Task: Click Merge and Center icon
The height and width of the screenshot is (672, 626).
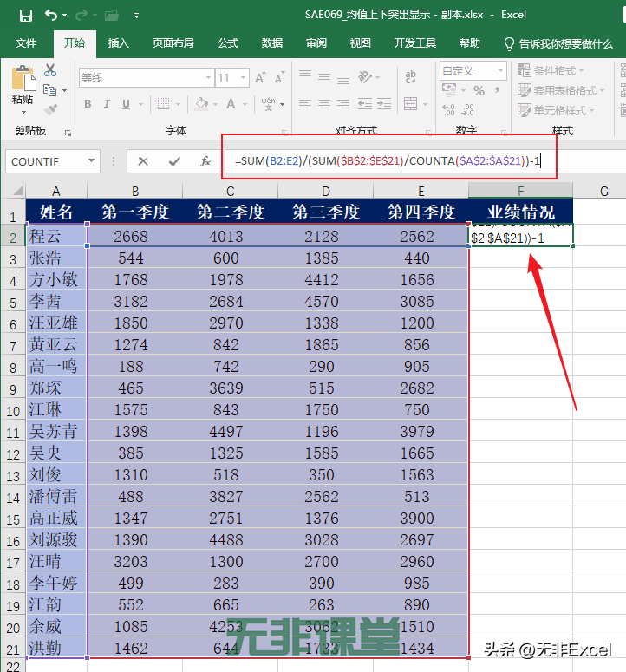Action: [410, 104]
